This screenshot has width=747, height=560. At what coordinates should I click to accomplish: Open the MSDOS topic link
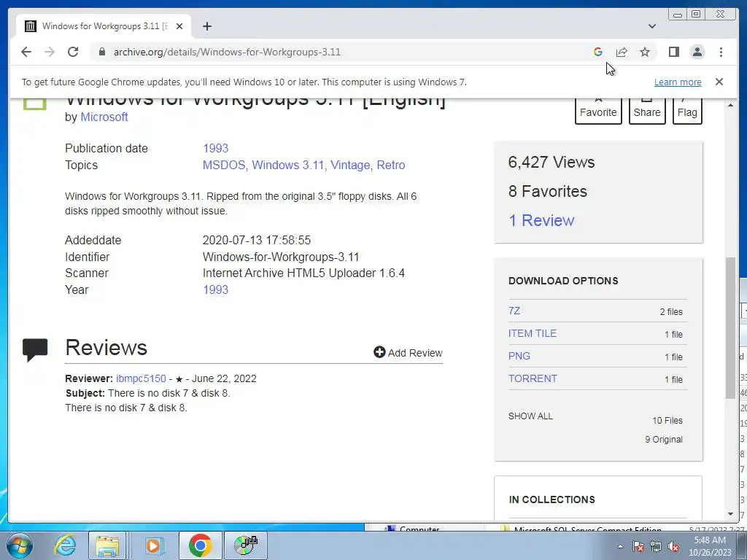point(224,165)
